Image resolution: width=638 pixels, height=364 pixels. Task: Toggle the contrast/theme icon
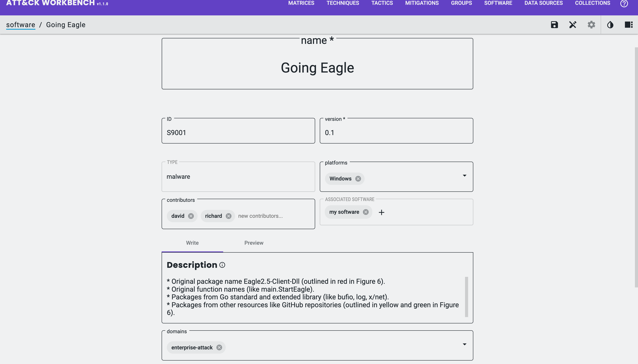tap(610, 24)
